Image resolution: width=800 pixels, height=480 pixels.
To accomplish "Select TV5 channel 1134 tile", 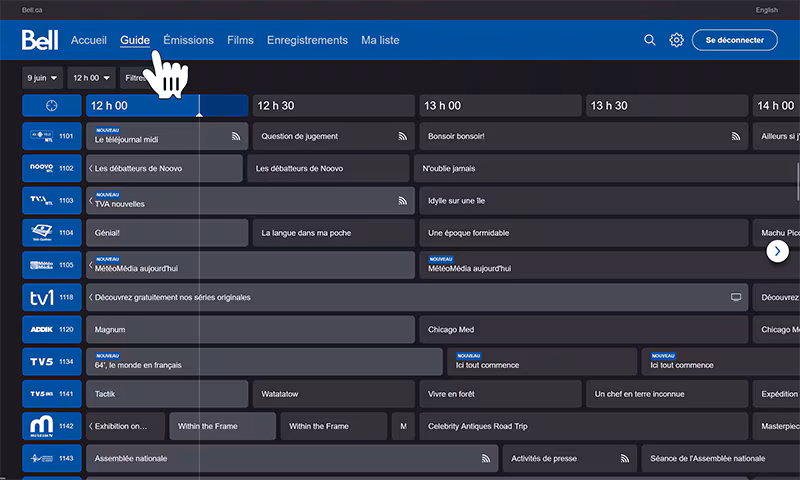I will [x=52, y=362].
